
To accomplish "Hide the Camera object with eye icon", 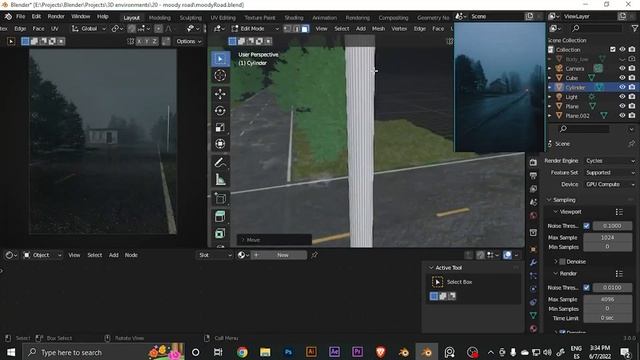I will click(622, 68).
